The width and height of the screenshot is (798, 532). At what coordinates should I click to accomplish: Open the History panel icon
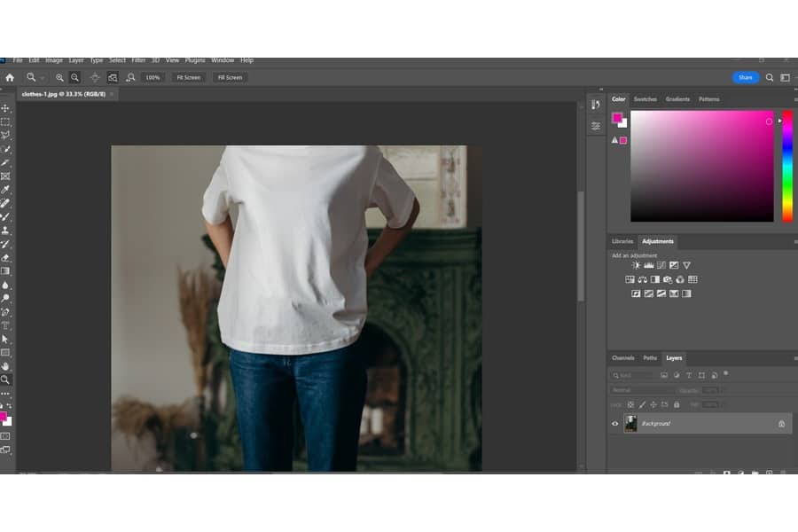click(596, 105)
